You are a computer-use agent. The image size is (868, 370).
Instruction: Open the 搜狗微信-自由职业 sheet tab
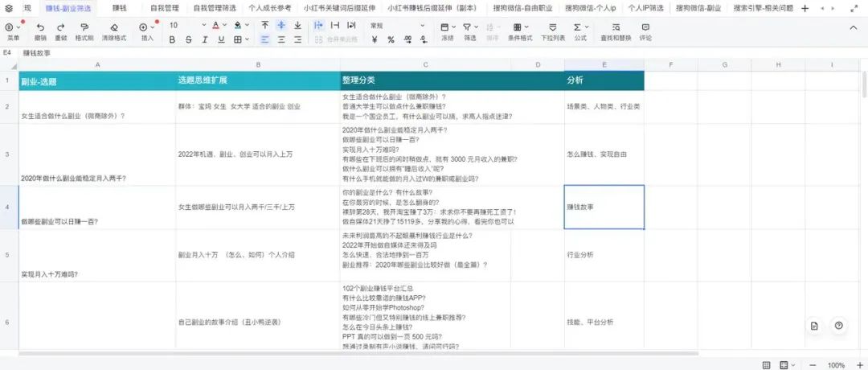click(x=523, y=8)
